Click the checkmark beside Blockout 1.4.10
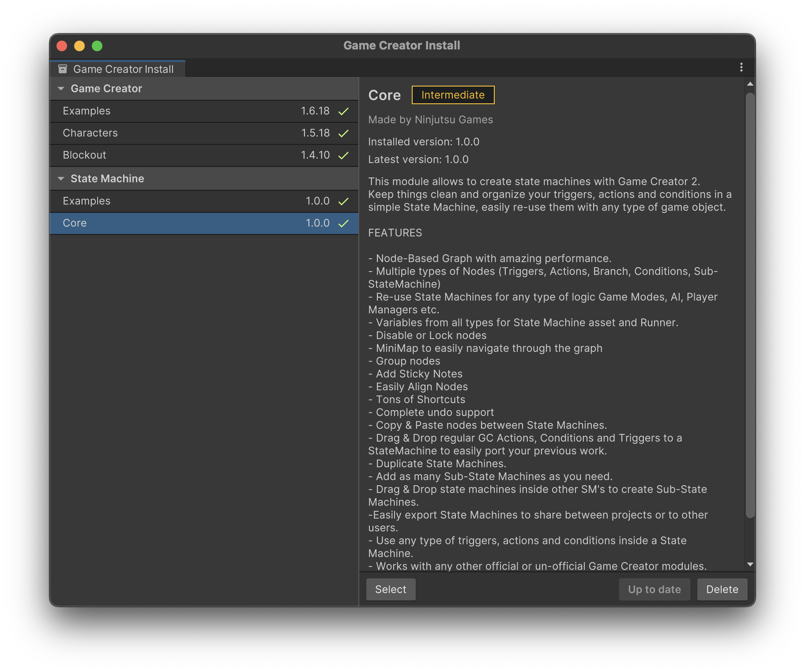 (x=343, y=155)
